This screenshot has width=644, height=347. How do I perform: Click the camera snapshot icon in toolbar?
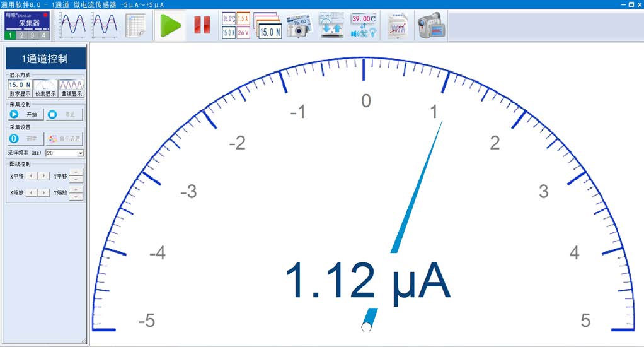pyautogui.click(x=299, y=26)
